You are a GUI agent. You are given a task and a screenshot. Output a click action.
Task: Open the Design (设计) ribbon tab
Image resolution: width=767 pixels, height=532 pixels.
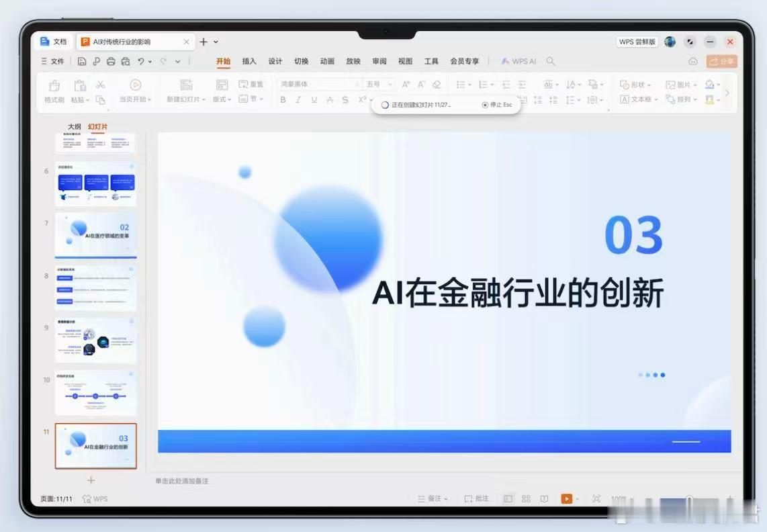click(275, 61)
